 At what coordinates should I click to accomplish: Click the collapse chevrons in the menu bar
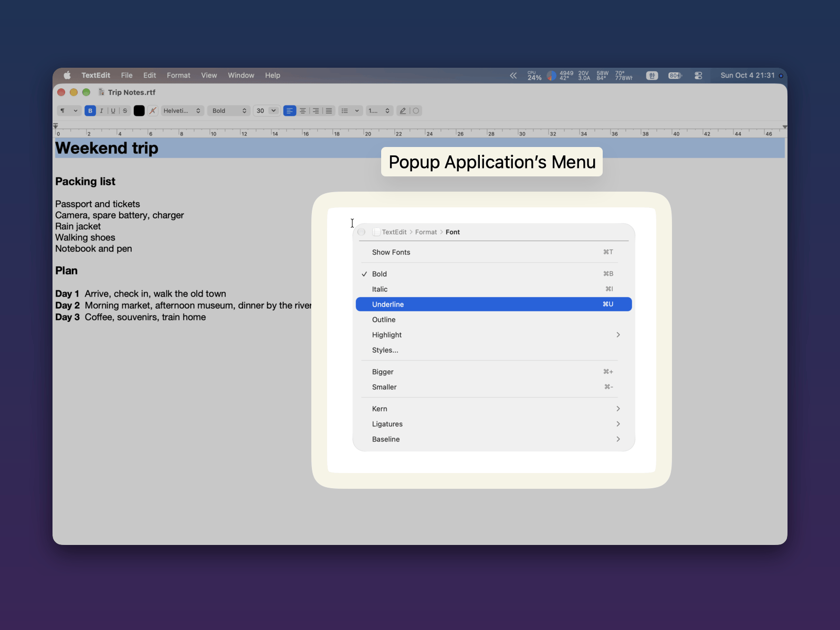[513, 76]
